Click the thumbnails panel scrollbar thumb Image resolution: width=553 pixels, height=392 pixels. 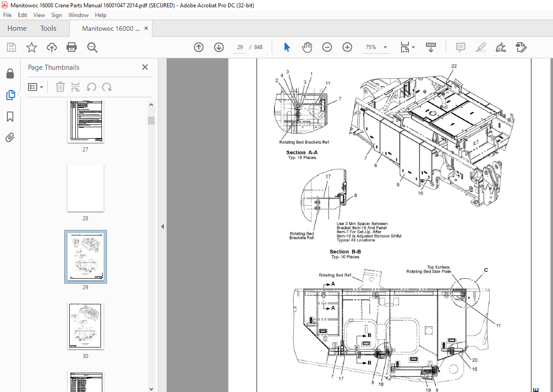(x=151, y=120)
